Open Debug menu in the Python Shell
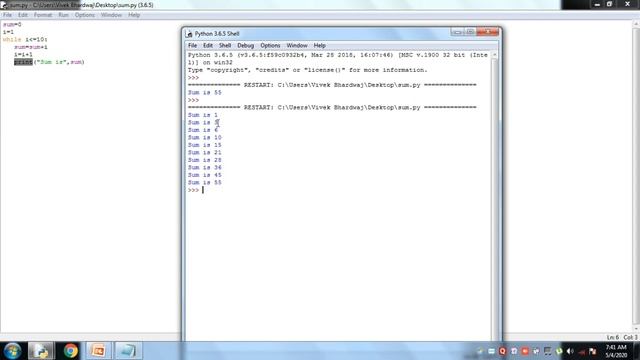Screen dimensions: 640x360 coord(245,46)
